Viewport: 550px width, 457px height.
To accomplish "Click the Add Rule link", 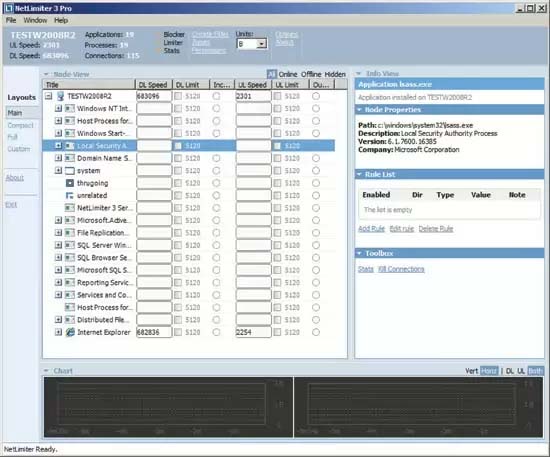I will (371, 229).
